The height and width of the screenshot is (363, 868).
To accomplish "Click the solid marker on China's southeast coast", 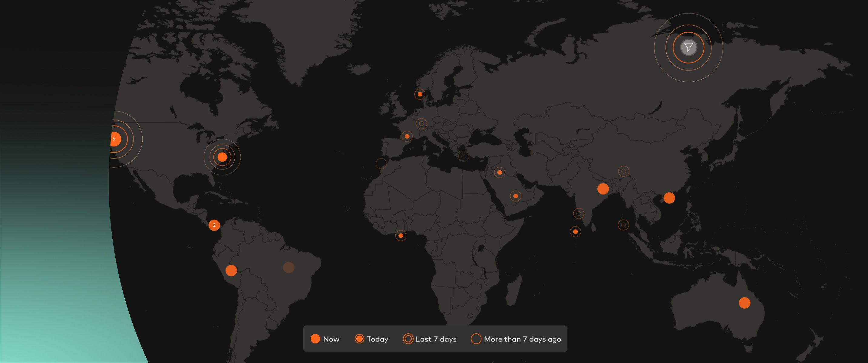I will click(669, 198).
